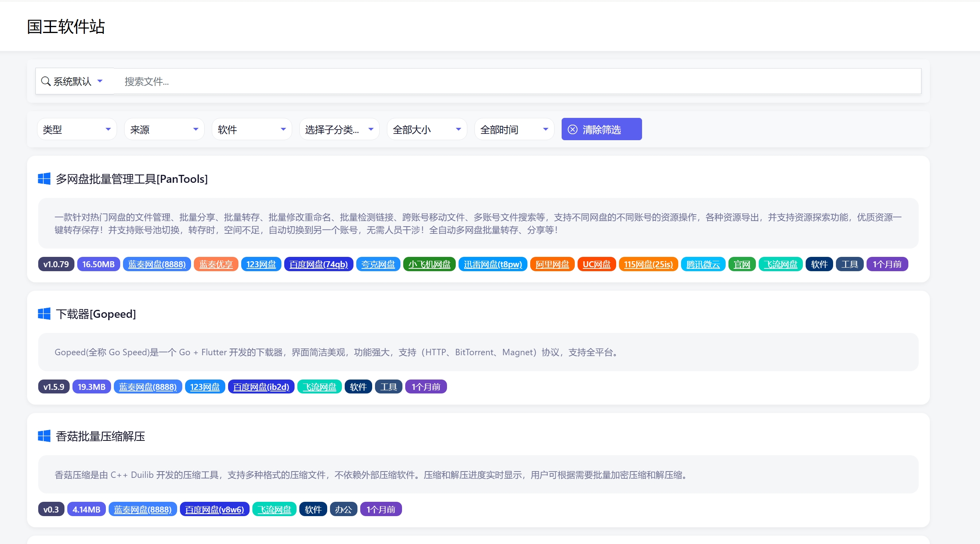
Task: Click PanTools 1个月前 time badge
Action: (887, 264)
